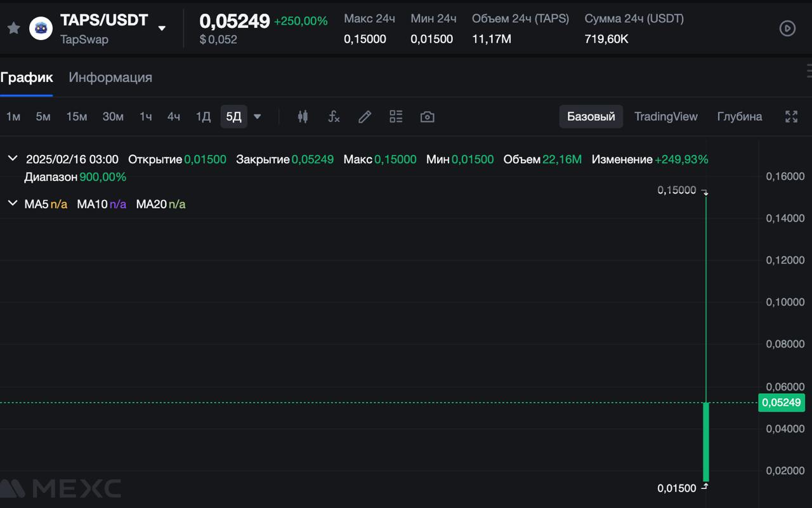Collapse the MA indicators row

(x=12, y=203)
